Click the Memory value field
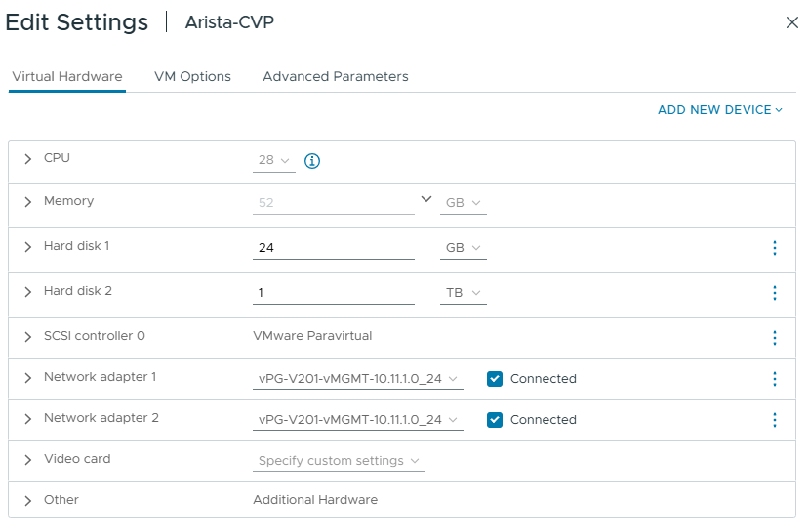 pyautogui.click(x=334, y=203)
